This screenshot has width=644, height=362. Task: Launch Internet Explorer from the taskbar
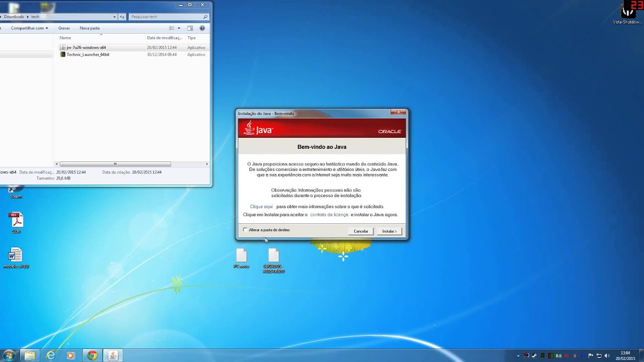(x=51, y=355)
